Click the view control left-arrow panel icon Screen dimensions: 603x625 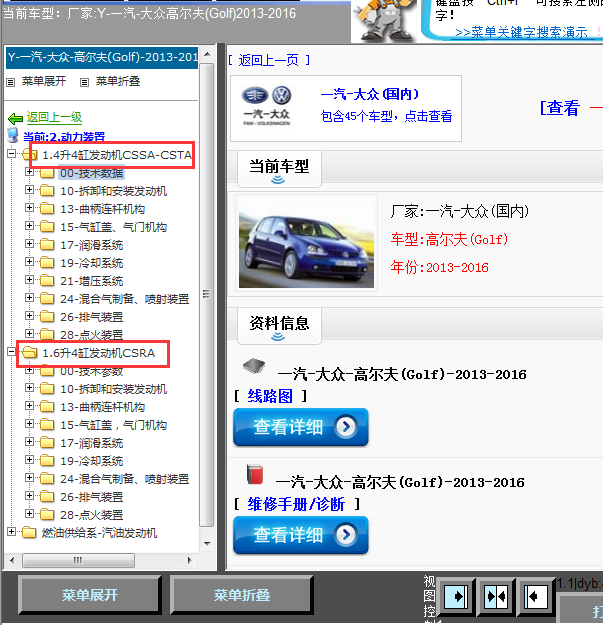point(535,597)
